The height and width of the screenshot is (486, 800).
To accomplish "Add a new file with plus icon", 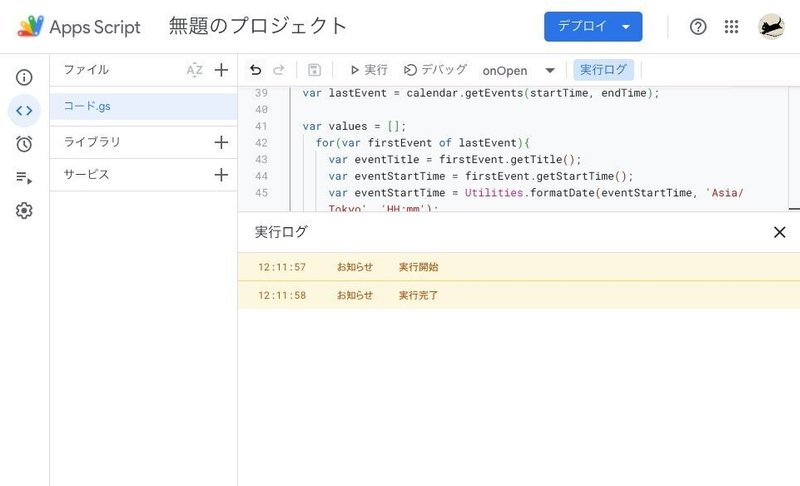I will click(221, 70).
